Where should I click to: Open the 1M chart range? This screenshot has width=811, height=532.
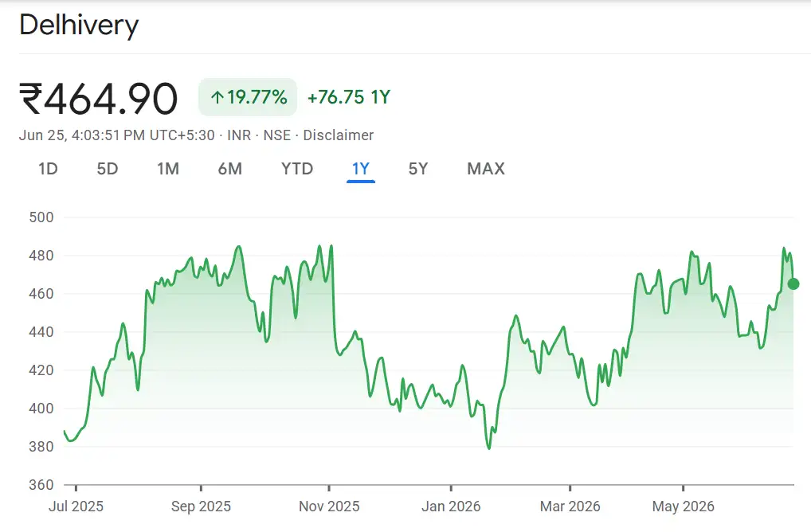pyautogui.click(x=168, y=169)
